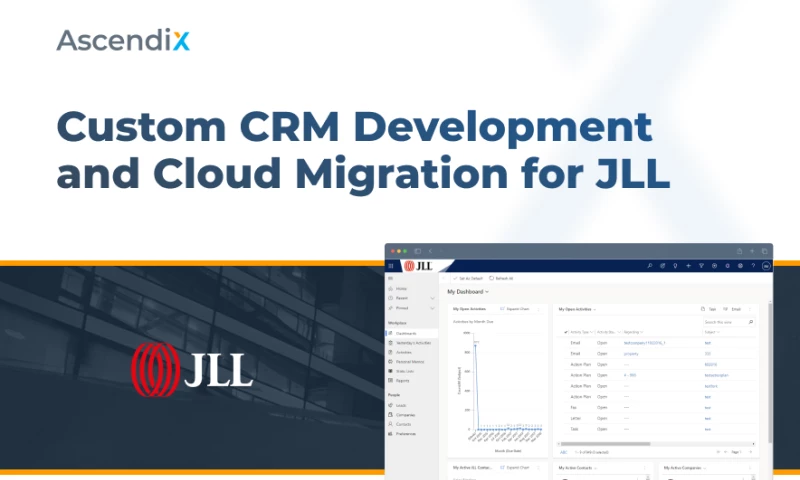Toggle the select-all checkmark in the grid header
The height and width of the screenshot is (480, 800).
point(565,332)
